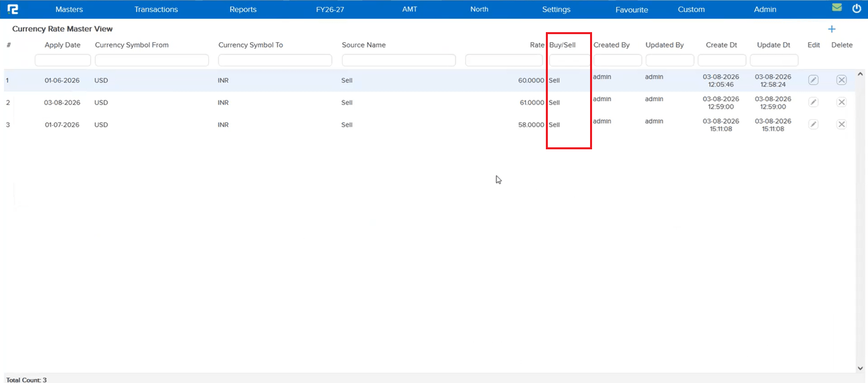Focus the Source Name filter field

pos(399,60)
